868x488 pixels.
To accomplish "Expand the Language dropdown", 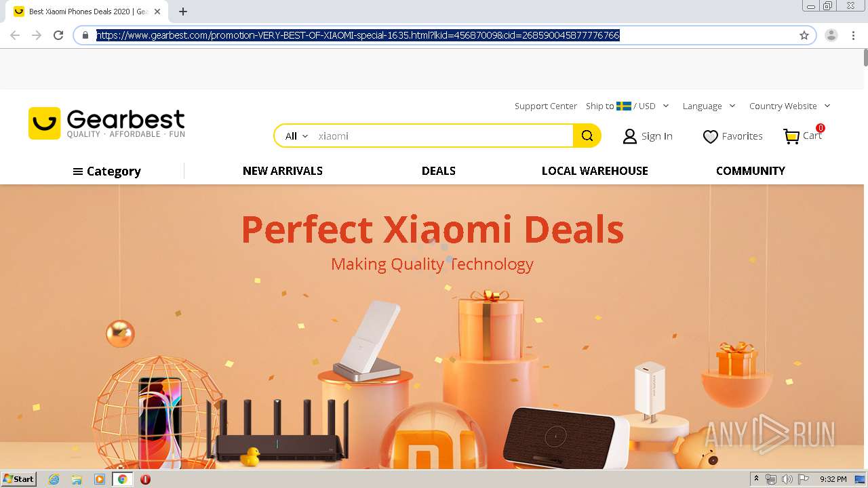I will [x=709, y=106].
